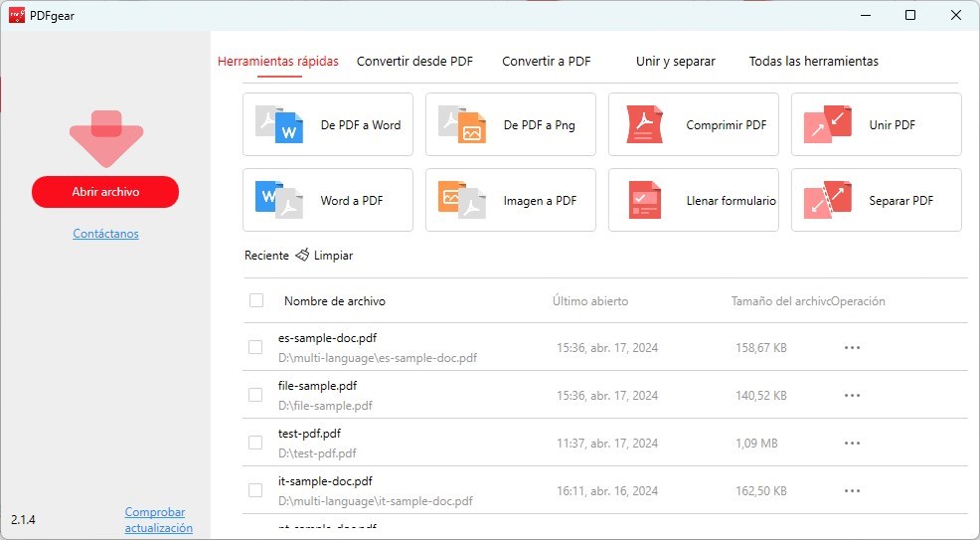Click Comprobar actualización link
This screenshot has height=540, width=980.
159,520
